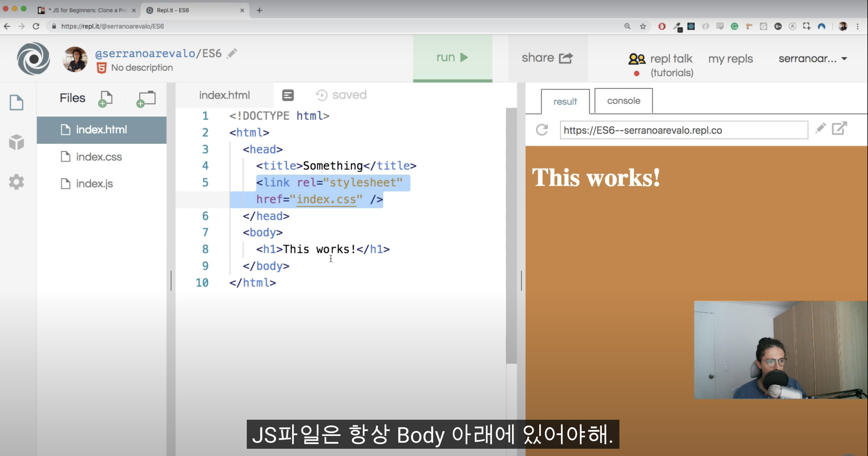Click the add new file icon
The height and width of the screenshot is (456, 868).
(x=106, y=99)
